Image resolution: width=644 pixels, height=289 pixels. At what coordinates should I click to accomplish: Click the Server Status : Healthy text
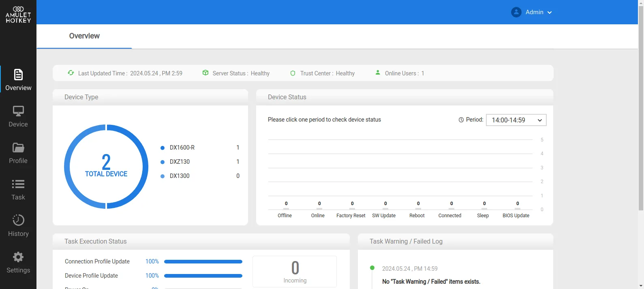[x=241, y=73]
